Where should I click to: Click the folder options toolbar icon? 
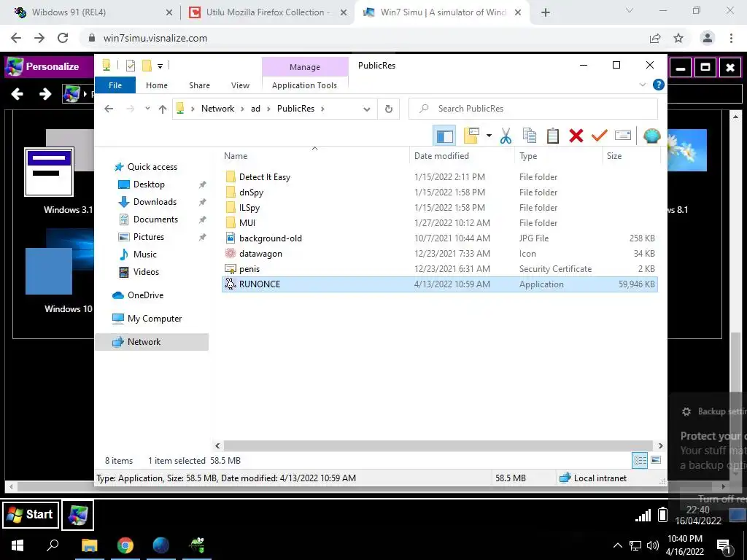coord(471,136)
